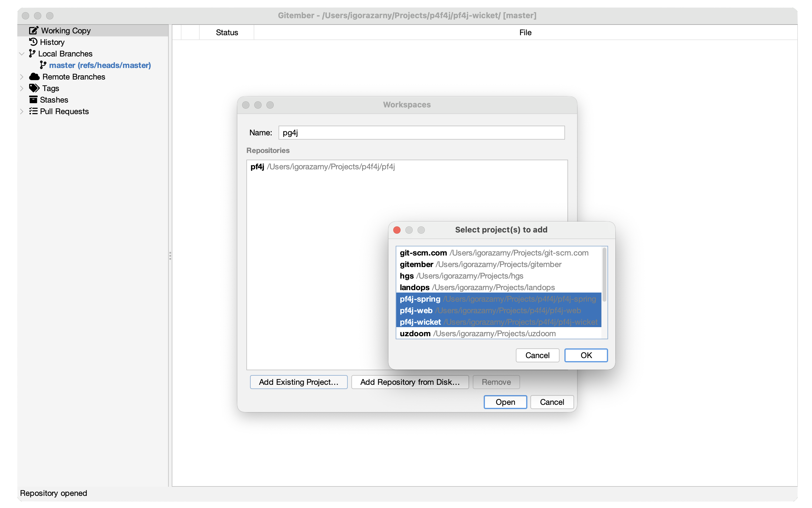
Task: Click Add Existing Project button
Action: point(298,382)
